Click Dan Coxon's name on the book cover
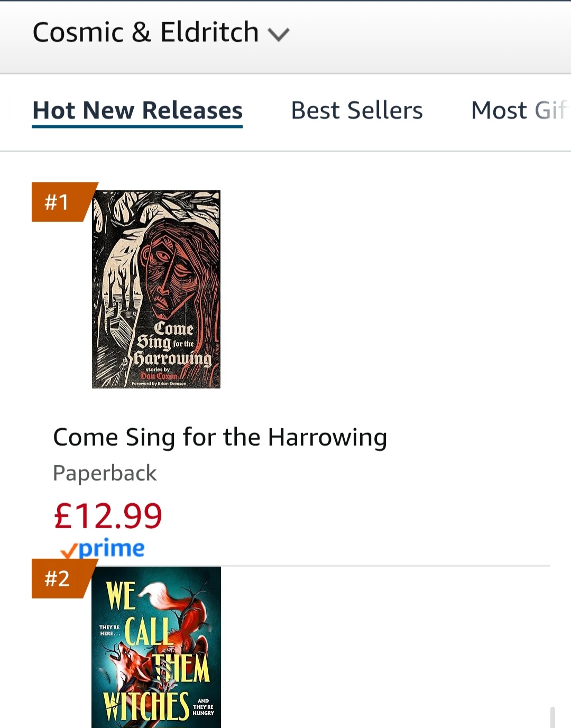Viewport: 571px width, 728px height. [x=159, y=376]
